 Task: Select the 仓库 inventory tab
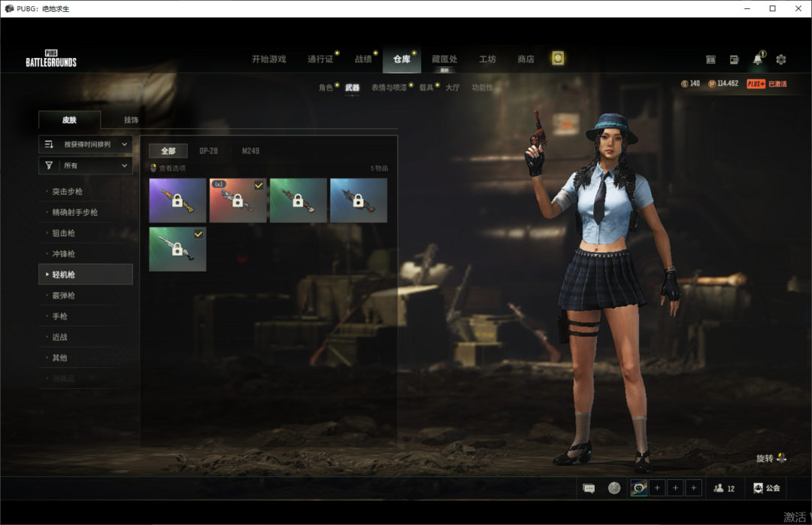tap(401, 59)
